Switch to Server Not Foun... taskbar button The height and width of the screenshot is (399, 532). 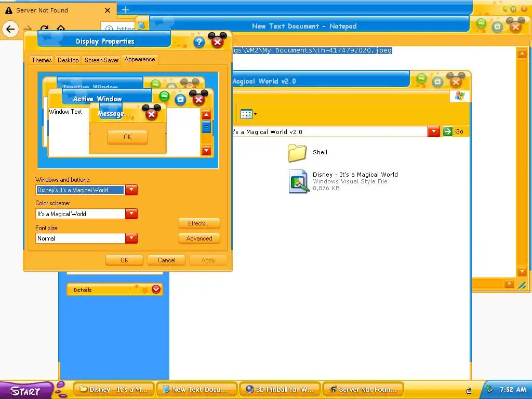[363, 390]
